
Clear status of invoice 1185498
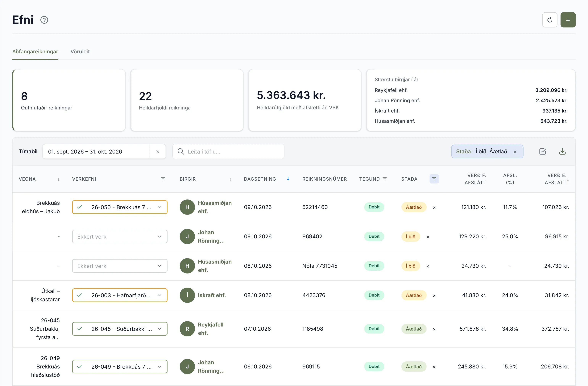434,329
